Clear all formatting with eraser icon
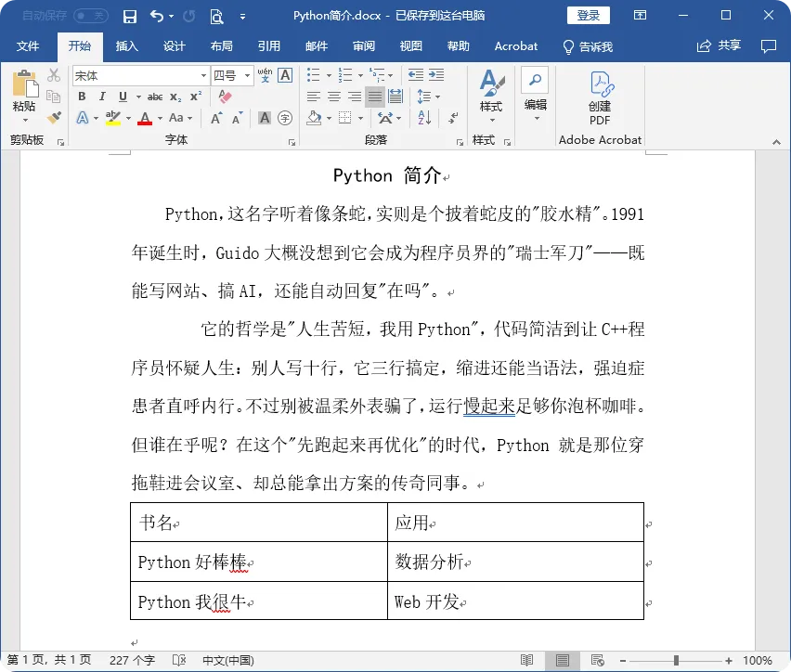The height and width of the screenshot is (672, 791). click(225, 96)
